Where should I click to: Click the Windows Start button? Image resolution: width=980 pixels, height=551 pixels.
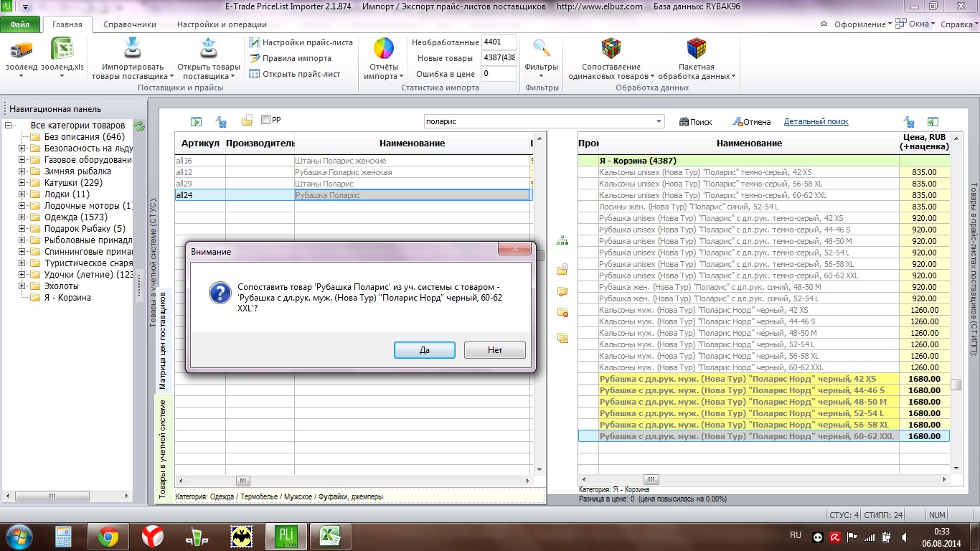(19, 536)
